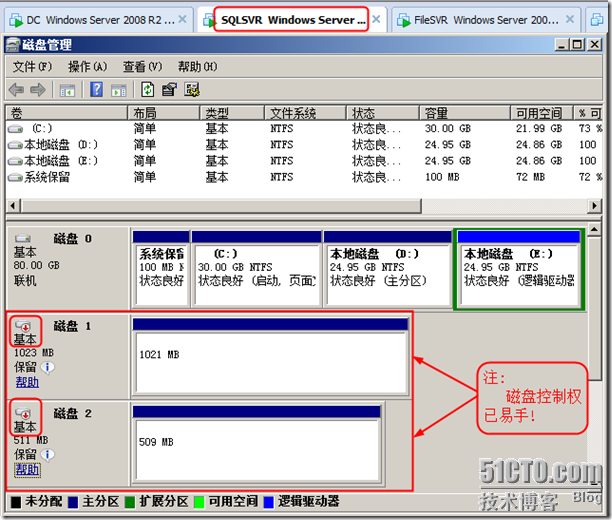Click the 80.00 GB label under 磁盘 0
The height and width of the screenshot is (520, 612).
(x=37, y=265)
